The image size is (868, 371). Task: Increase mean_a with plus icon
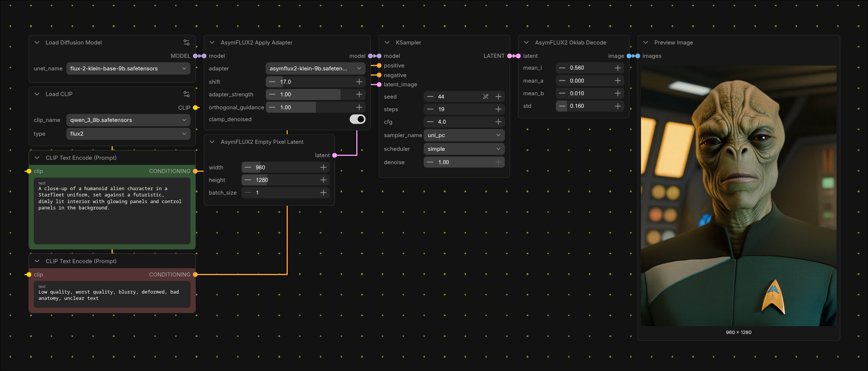(618, 81)
